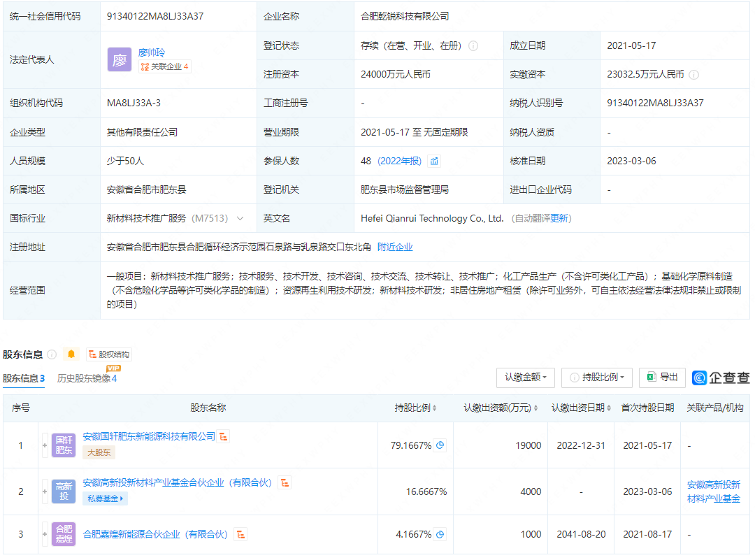Click the 导出 export button
Image resolution: width=755 pixels, height=560 pixels.
click(x=662, y=378)
